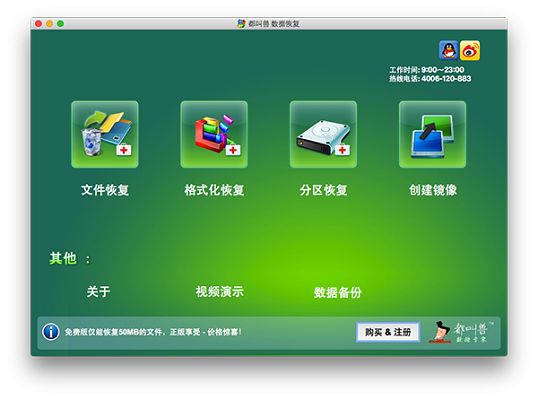
Task: Open the 关于 about link
Action: click(x=98, y=292)
